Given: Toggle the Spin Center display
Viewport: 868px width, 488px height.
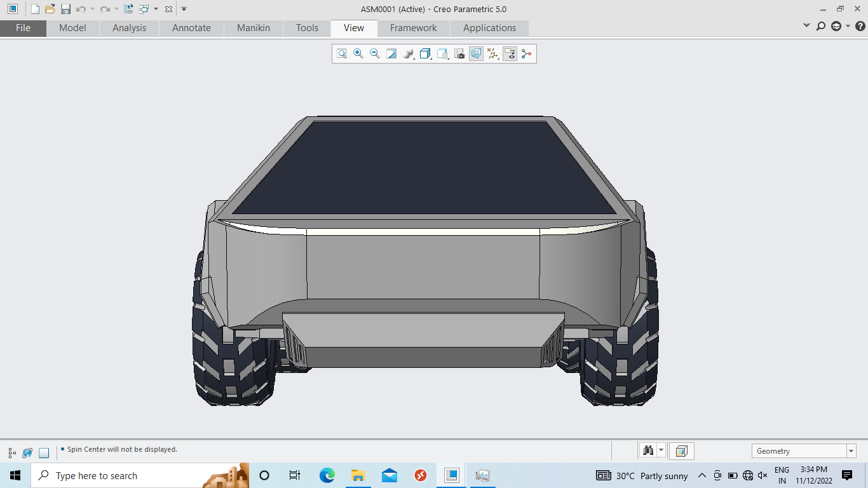Looking at the screenshot, I should point(526,54).
